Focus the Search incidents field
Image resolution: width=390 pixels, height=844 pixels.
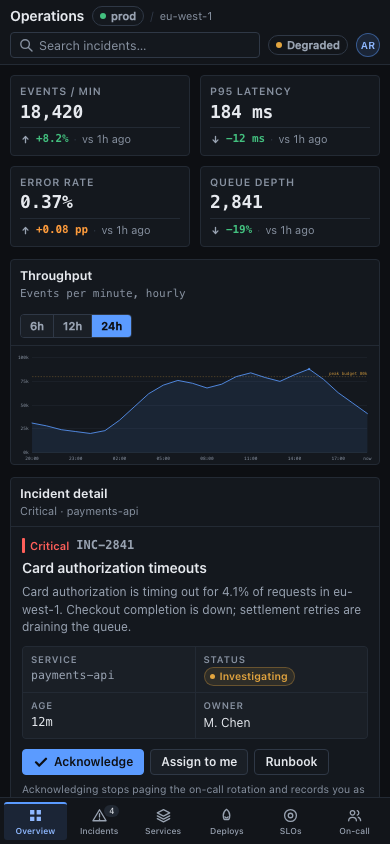click(135, 45)
